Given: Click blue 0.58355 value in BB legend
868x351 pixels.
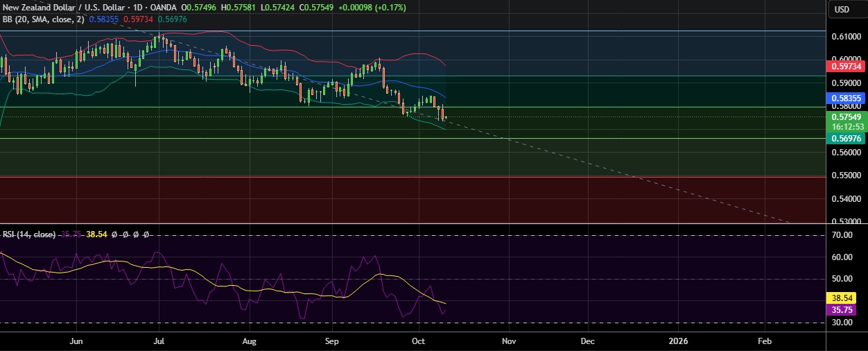Looking at the screenshot, I should pos(104,19).
